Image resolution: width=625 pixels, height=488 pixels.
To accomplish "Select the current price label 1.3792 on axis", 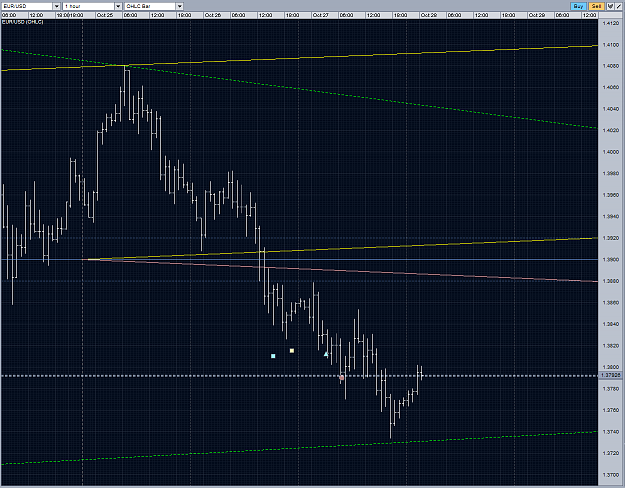I will 610,376.
